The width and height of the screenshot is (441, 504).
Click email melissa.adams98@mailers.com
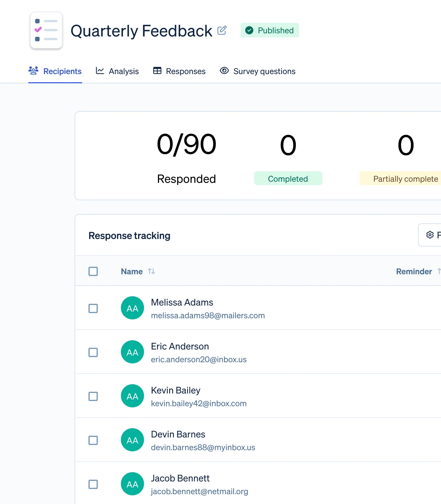(208, 315)
